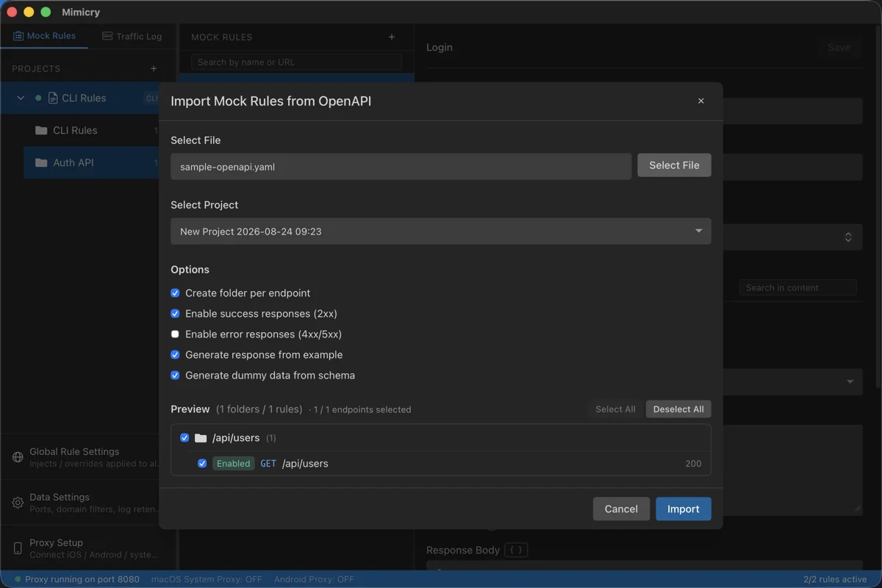Click Select All in the preview
Screen dimensions: 882x588
[615, 409]
